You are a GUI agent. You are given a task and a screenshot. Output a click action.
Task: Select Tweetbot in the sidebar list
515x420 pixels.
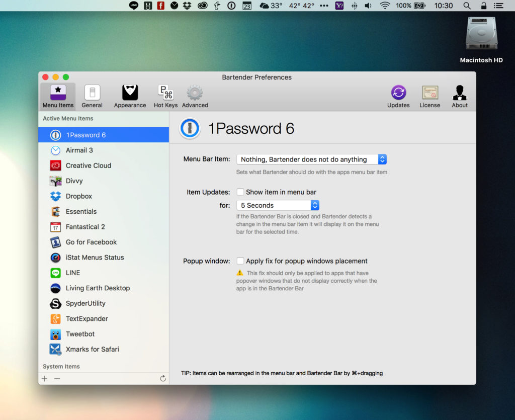coord(80,334)
